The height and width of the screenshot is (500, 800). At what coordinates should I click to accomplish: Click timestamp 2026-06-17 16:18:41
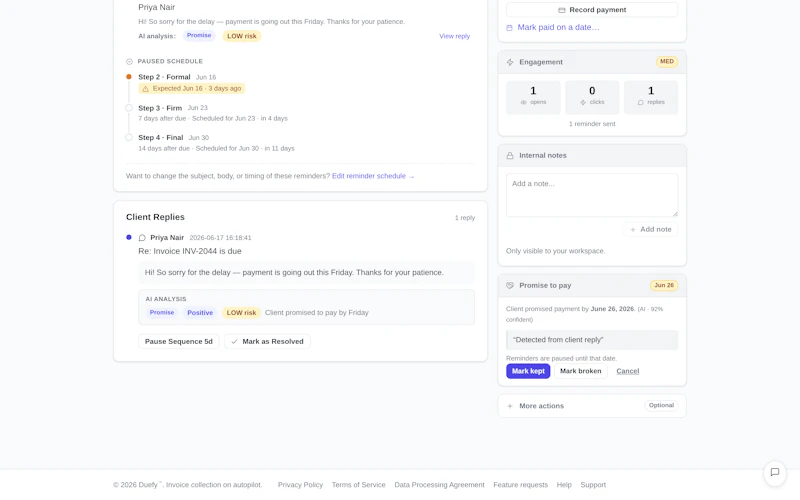tap(220, 238)
